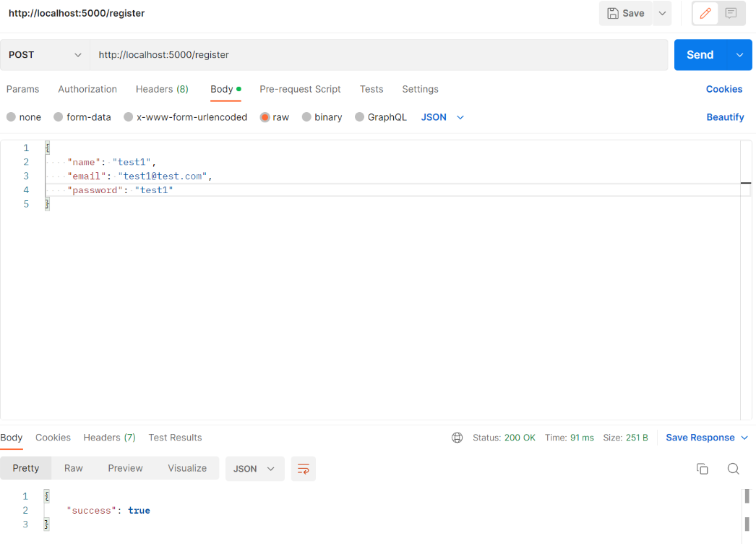Image resolution: width=756 pixels, height=544 pixels.
Task: Open the response Cookies tab
Action: [53, 438]
